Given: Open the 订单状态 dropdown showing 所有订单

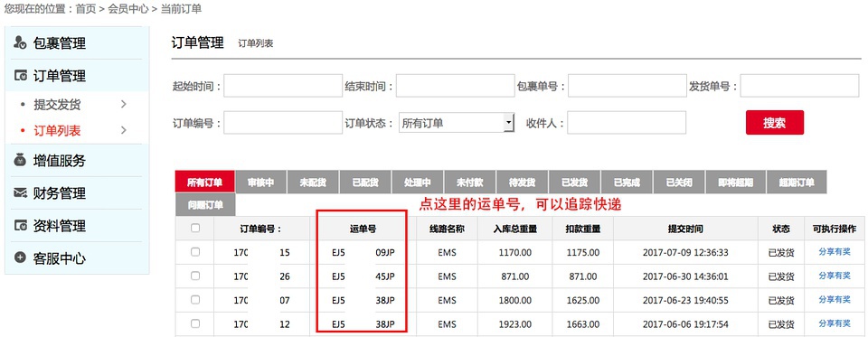Looking at the screenshot, I should (457, 122).
